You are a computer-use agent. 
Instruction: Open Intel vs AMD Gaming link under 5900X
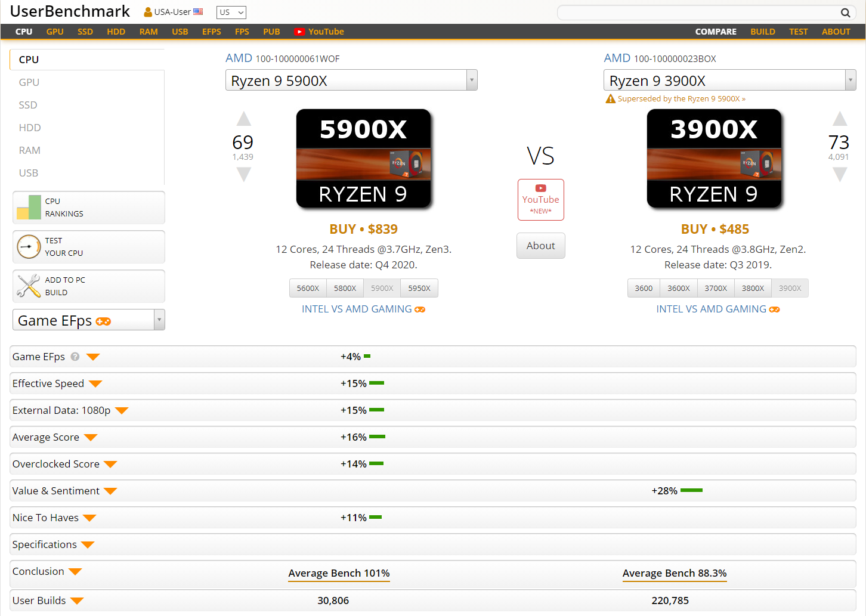tap(363, 309)
